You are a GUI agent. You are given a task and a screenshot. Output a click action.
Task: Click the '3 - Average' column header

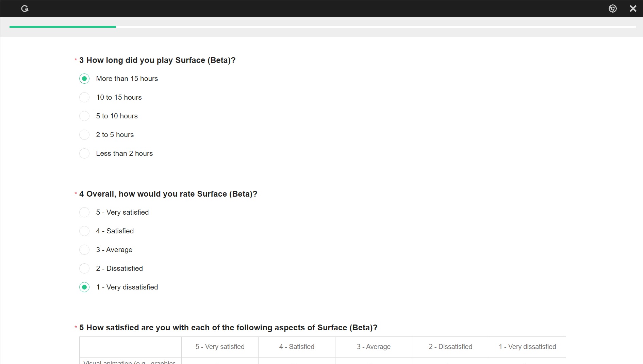pyautogui.click(x=374, y=347)
